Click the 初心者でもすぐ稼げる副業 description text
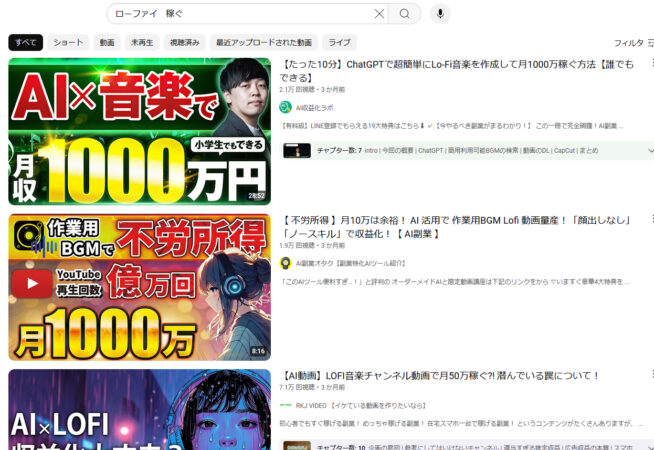Viewport: 654px width, 450px height. (461, 424)
